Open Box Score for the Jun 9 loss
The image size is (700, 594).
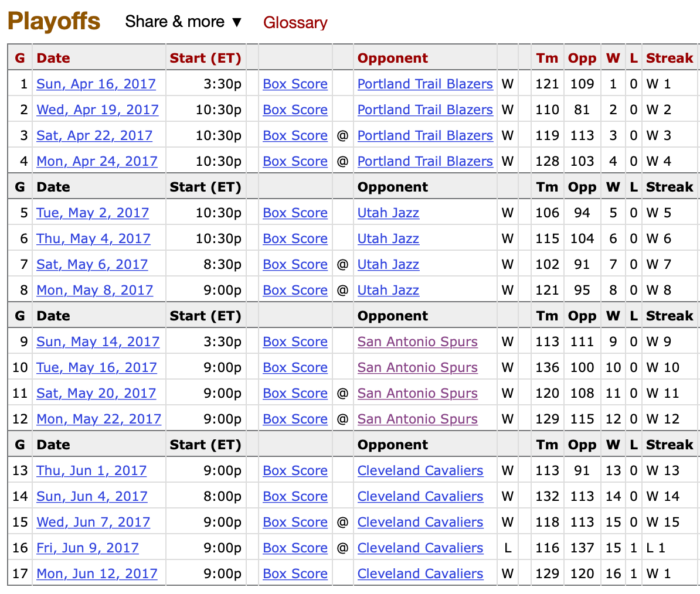pos(295,548)
